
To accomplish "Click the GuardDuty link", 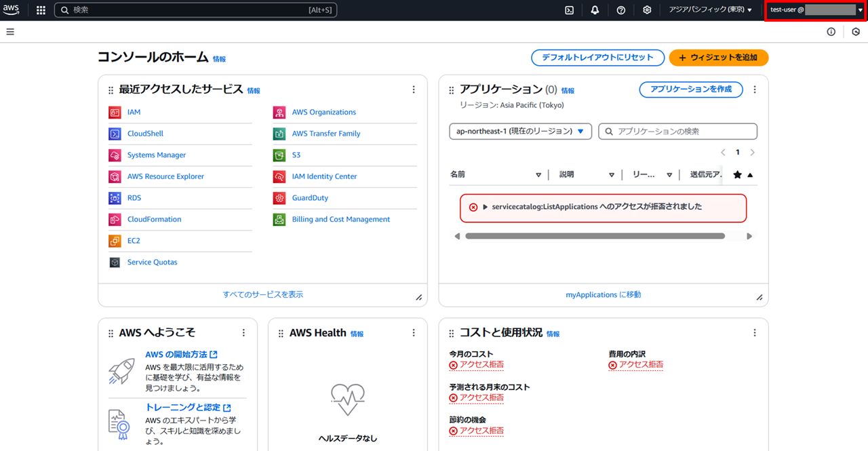I will [x=310, y=198].
